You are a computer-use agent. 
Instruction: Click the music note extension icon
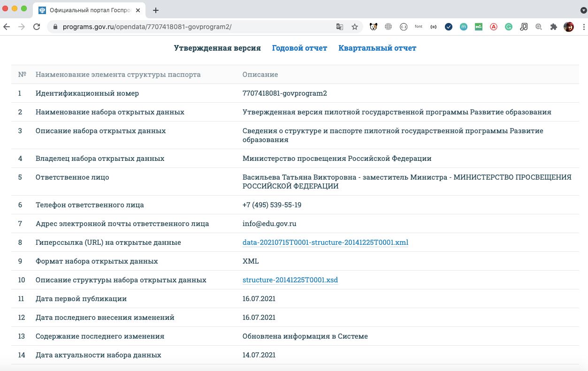pos(524,27)
